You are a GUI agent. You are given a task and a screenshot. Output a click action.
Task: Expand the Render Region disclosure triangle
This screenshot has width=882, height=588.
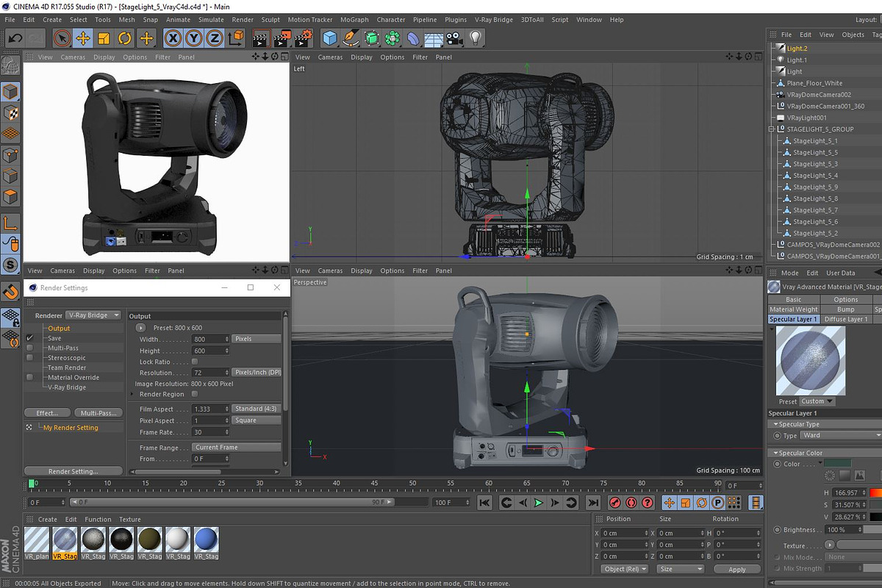[132, 394]
